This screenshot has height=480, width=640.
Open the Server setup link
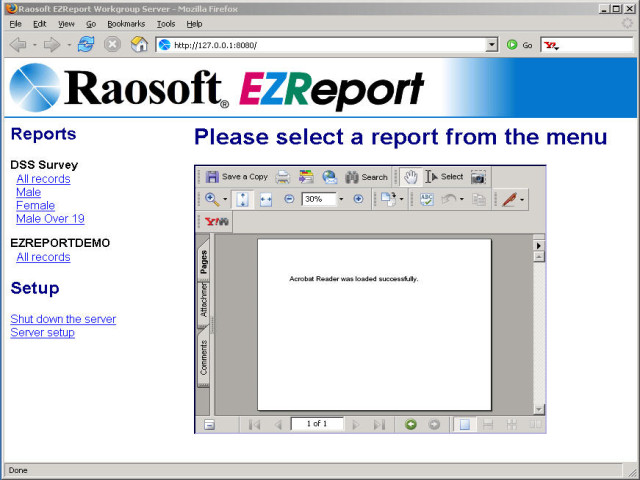42,333
